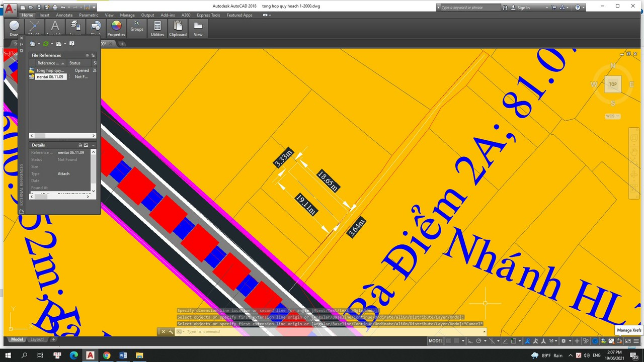Toggle Snap mode in status bar
This screenshot has height=362, width=644.
[x=456, y=341]
